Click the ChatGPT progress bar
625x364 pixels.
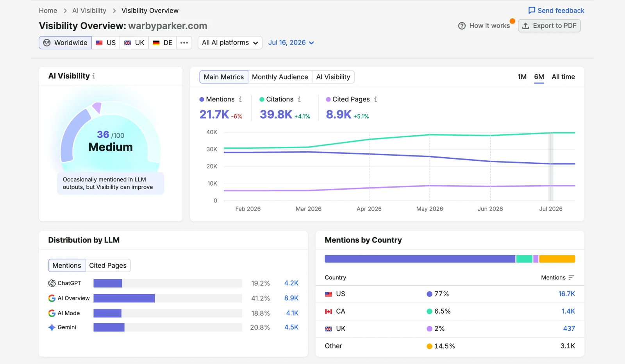[168, 283]
